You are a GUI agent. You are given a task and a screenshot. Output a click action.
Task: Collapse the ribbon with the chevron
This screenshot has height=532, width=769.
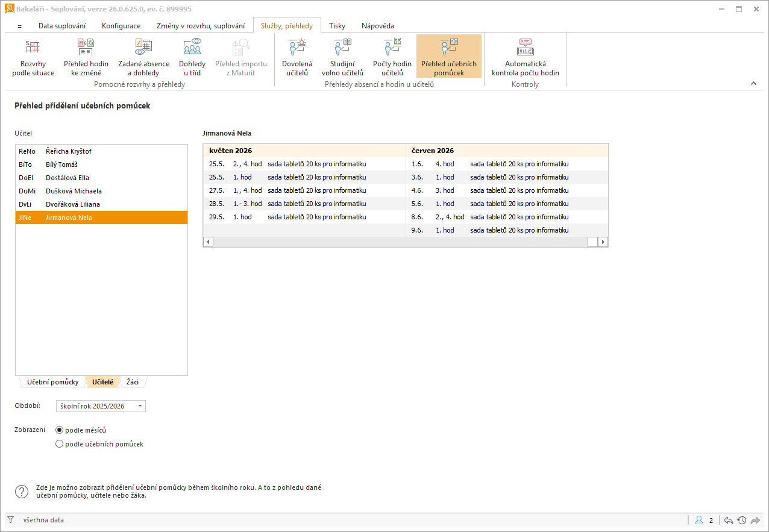(753, 84)
